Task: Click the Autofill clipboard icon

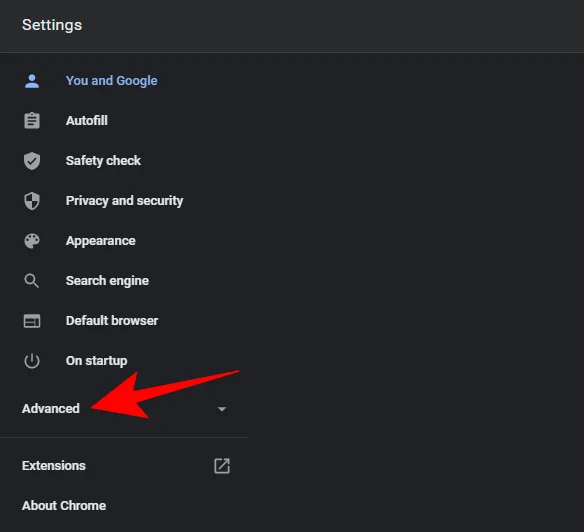Action: (x=32, y=121)
